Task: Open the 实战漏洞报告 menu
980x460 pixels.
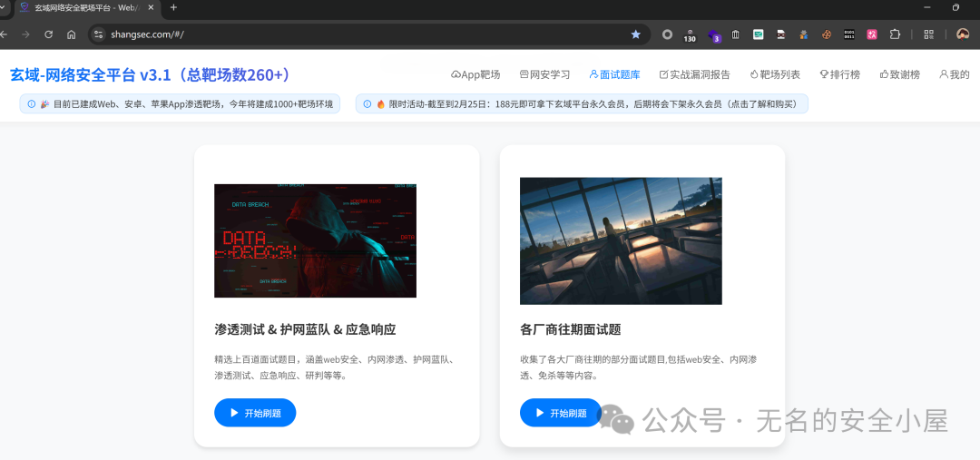Action: click(694, 74)
